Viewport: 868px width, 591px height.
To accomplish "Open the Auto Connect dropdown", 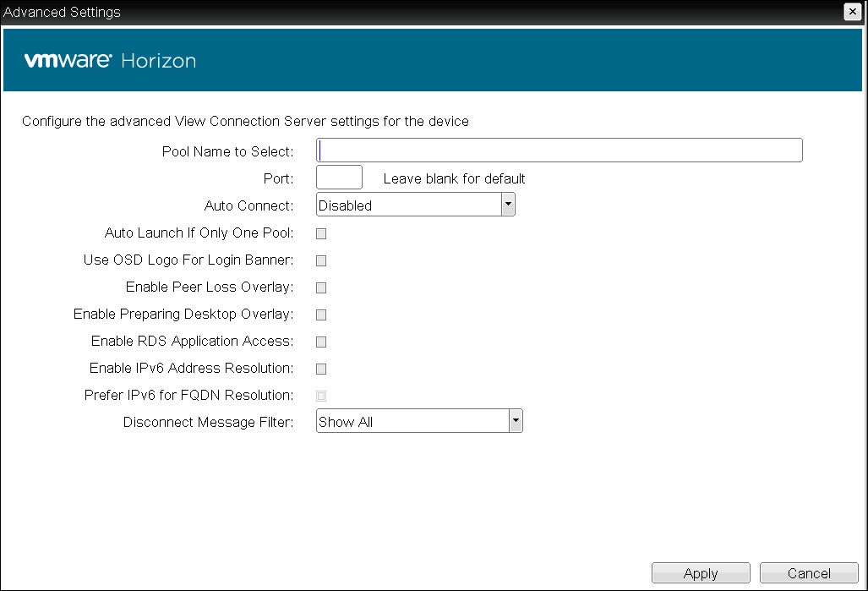I will coord(416,205).
